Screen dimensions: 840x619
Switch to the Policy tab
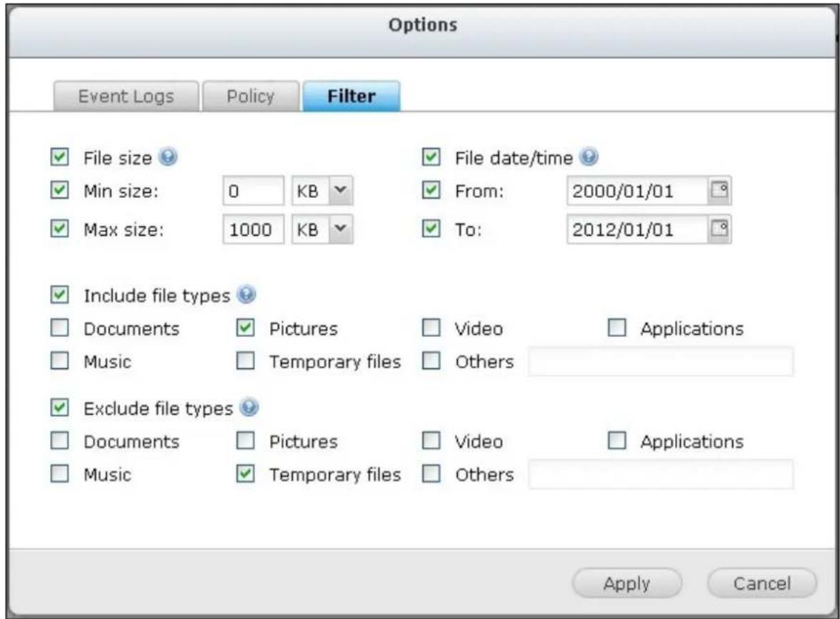tap(250, 96)
